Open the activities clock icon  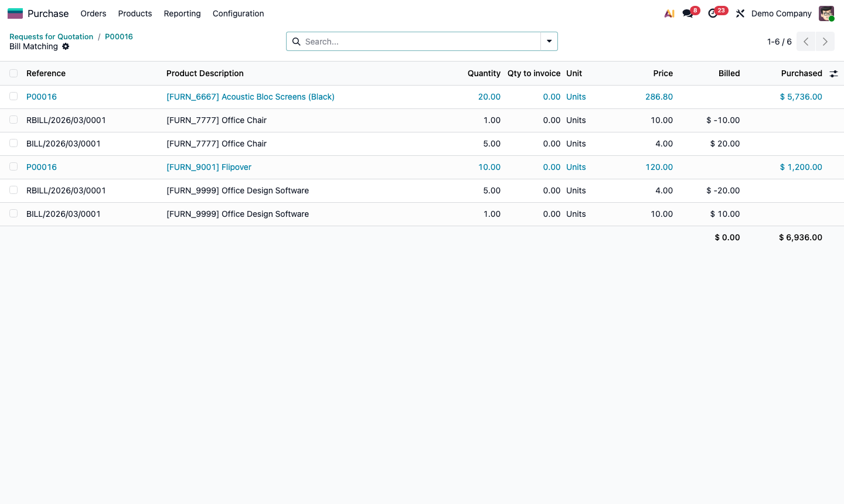coord(713,13)
